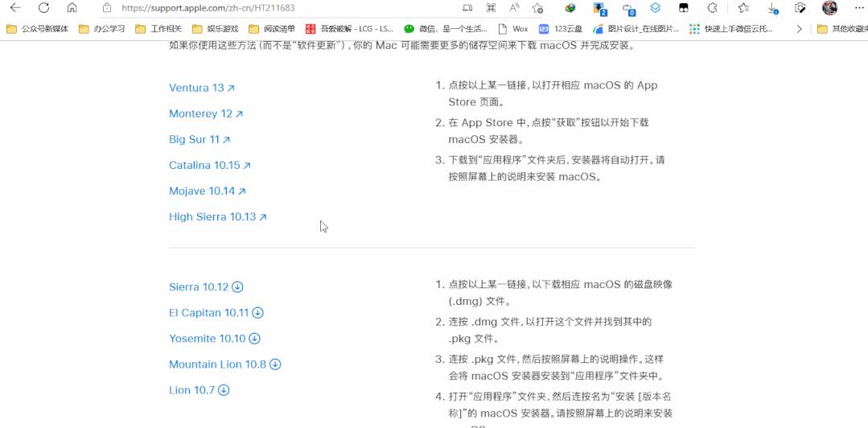This screenshot has height=428, width=868.
Task: Open the 阅读清单 bookmarks folder
Action: [x=272, y=29]
